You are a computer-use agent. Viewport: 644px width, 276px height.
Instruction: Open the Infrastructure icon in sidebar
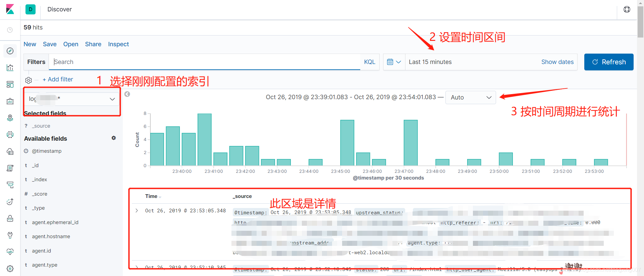[x=10, y=151]
